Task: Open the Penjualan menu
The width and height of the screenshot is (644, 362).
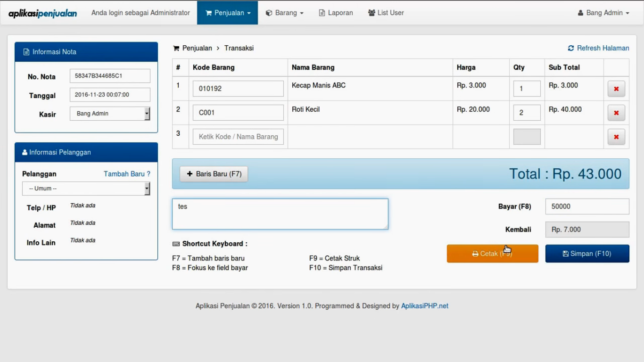Action: [228, 13]
